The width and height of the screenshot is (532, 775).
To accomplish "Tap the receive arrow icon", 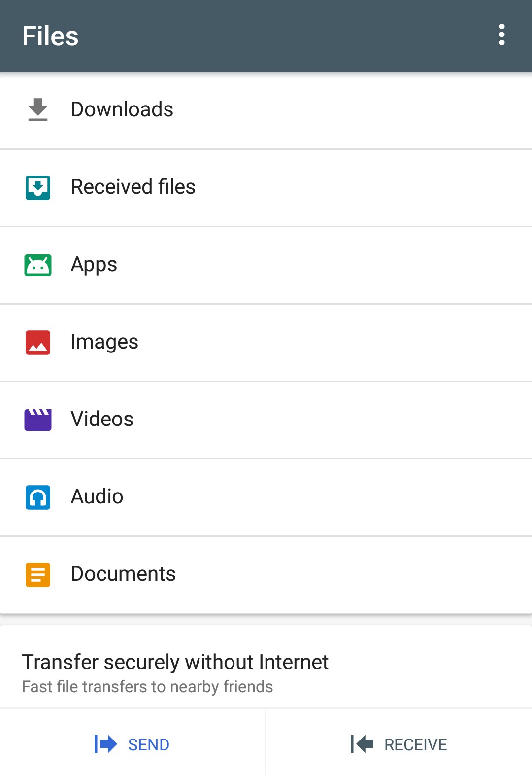I will [x=362, y=744].
